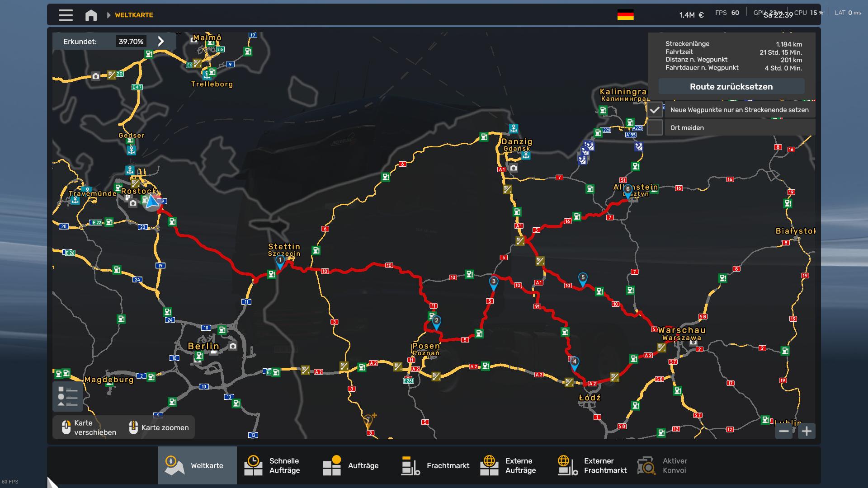
Task: Click waypoint marker 5 on map
Action: (x=583, y=278)
